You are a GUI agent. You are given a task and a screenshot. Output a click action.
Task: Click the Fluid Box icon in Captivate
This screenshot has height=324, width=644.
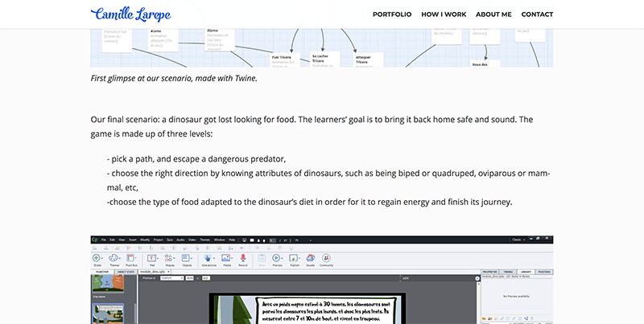click(130, 258)
